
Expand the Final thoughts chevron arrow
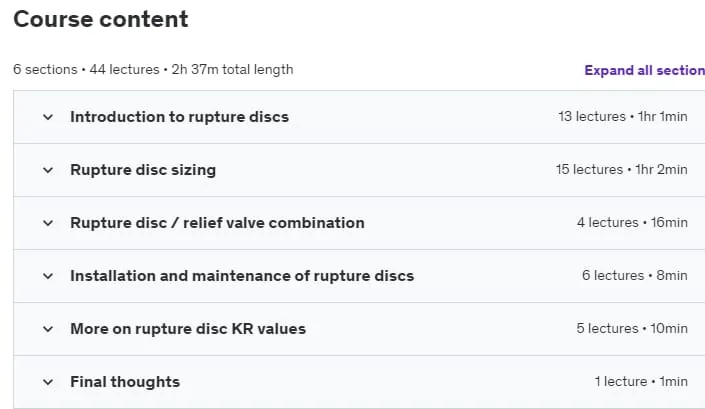tap(48, 382)
